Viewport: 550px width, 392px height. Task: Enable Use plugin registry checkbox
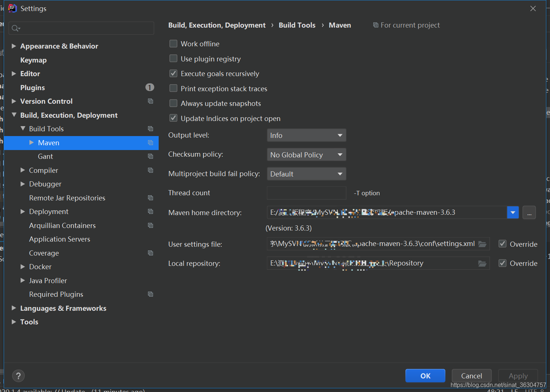click(173, 58)
